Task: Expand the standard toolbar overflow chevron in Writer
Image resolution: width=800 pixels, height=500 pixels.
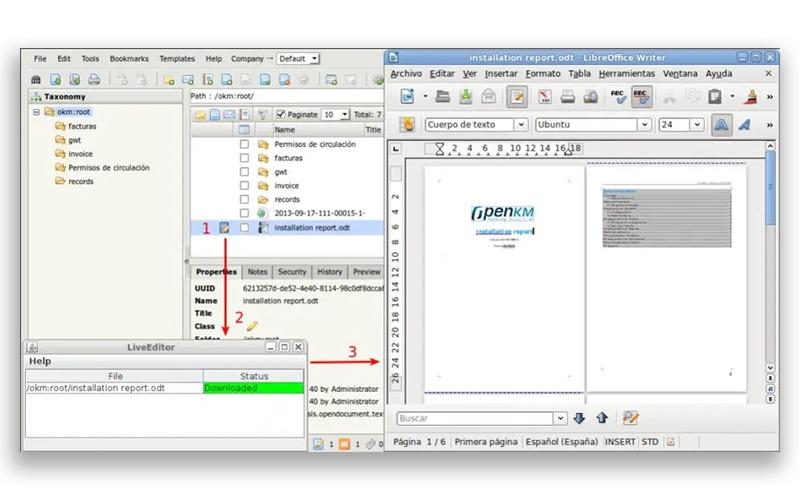Action: 769,96
